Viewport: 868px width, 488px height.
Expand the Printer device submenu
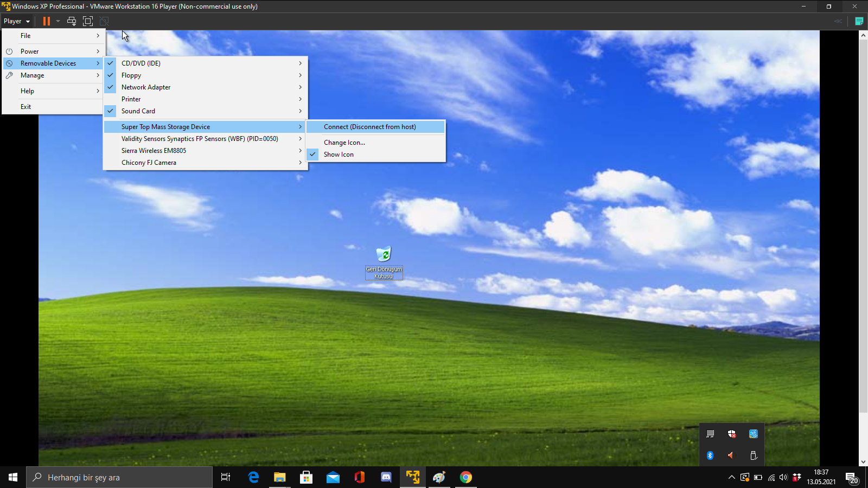[205, 99]
